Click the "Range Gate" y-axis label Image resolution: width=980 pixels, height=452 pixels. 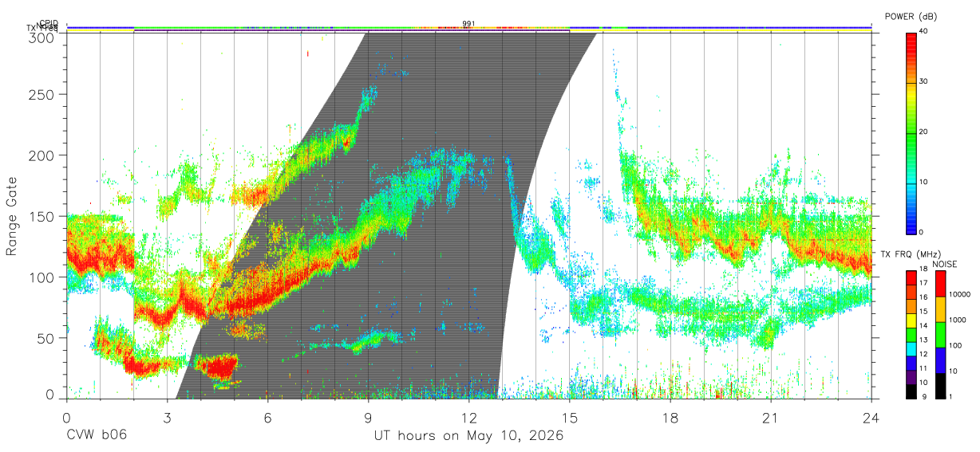pyautogui.click(x=12, y=216)
